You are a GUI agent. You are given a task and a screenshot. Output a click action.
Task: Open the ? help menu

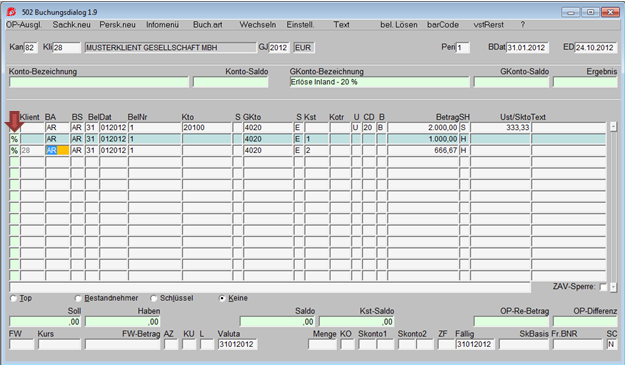coord(523,25)
